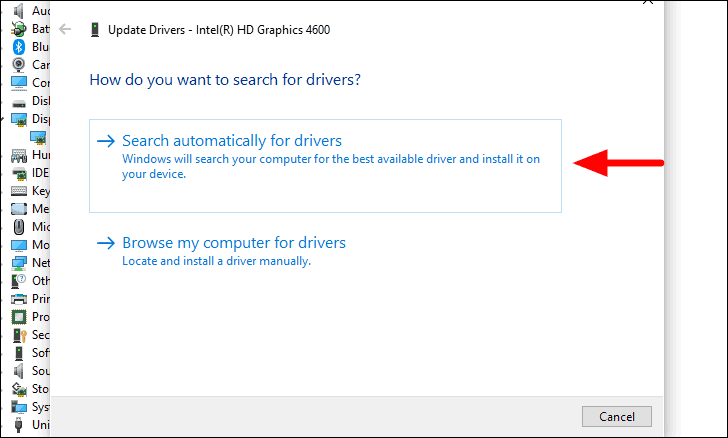Select the Disk drives icon in Device Manager

click(x=19, y=103)
